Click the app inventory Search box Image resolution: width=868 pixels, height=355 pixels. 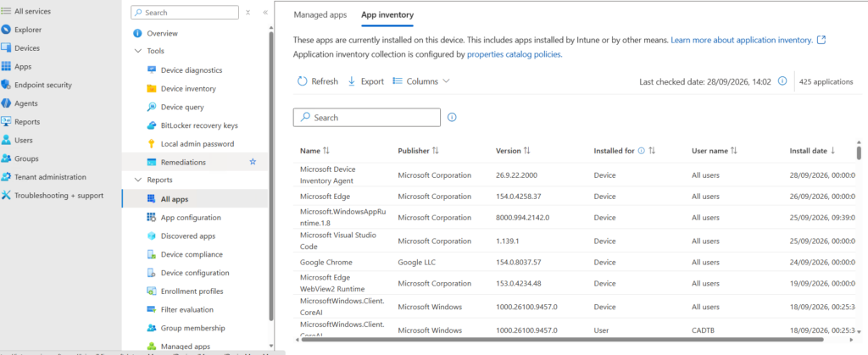[367, 117]
